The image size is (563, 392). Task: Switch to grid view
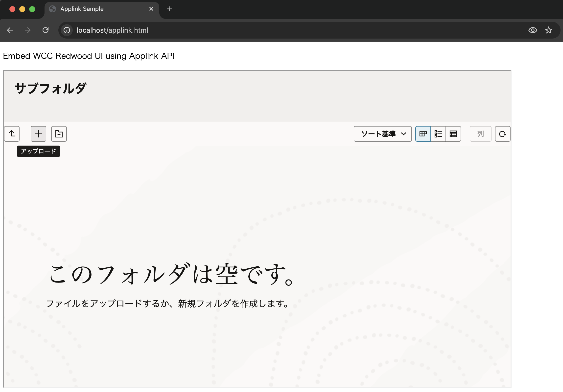pos(423,134)
